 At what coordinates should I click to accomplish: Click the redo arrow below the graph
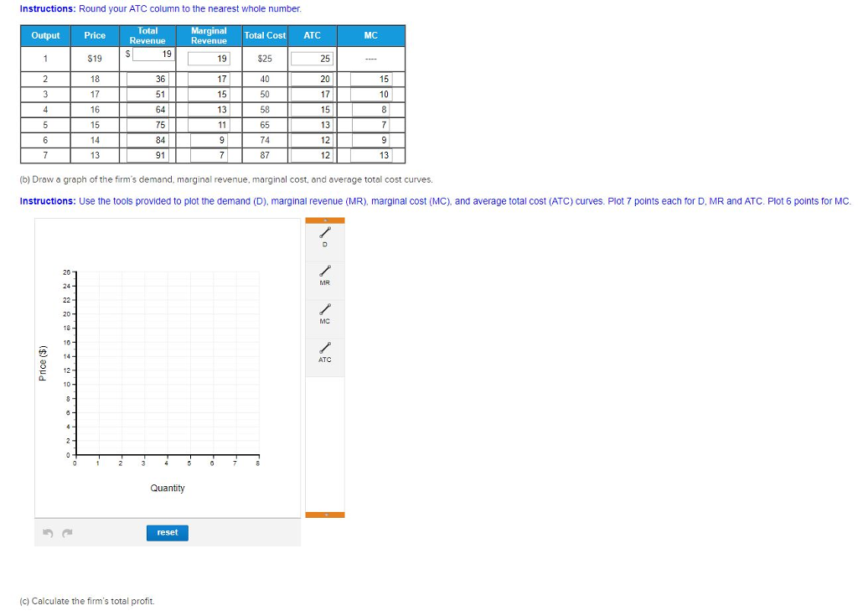pyautogui.click(x=66, y=532)
